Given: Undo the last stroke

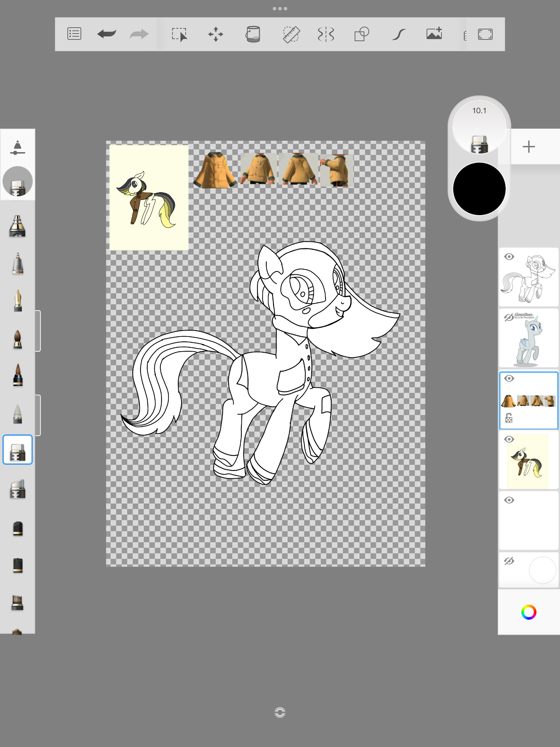Looking at the screenshot, I should click(x=107, y=34).
